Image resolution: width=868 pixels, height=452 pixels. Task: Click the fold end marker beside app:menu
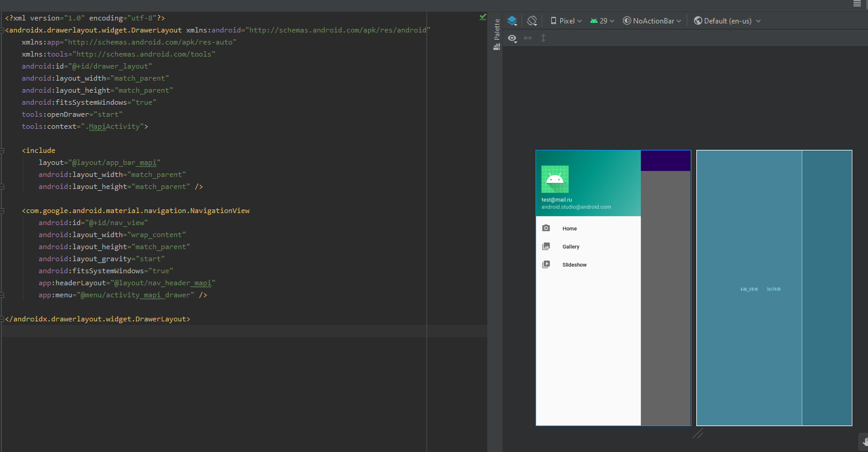[x=2, y=295]
